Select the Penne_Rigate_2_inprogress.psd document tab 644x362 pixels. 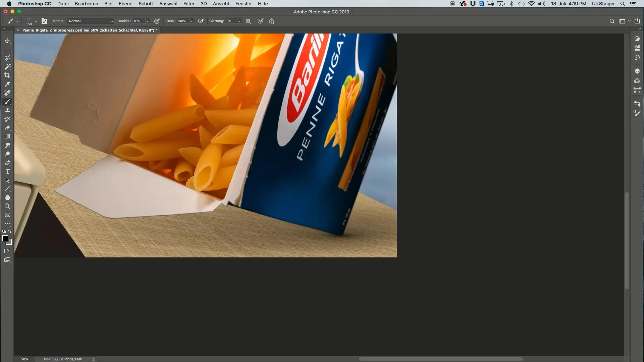90,30
